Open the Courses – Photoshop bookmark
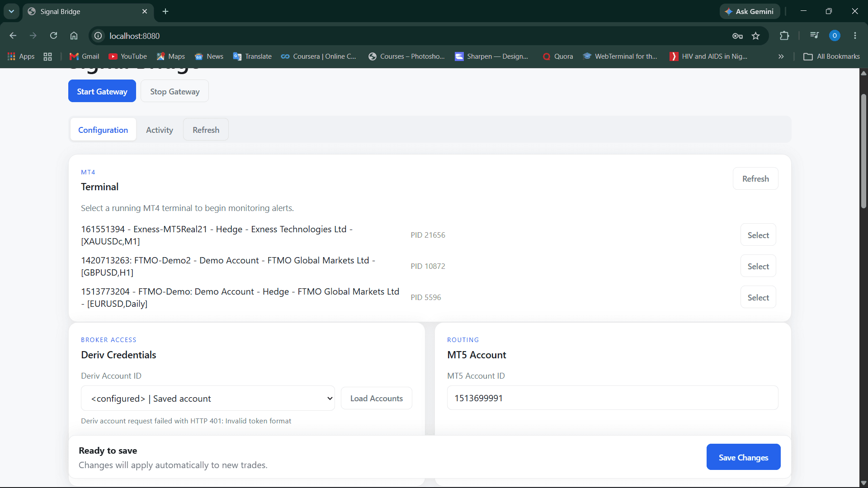The width and height of the screenshot is (868, 488). pyautogui.click(x=406, y=56)
